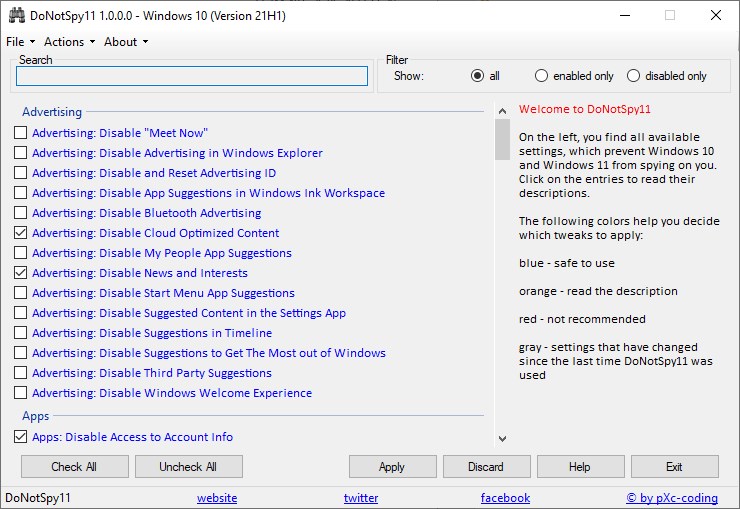The image size is (740, 509).
Task: Uncheck Disable Cloud Optimized Content
Action: 21,233
